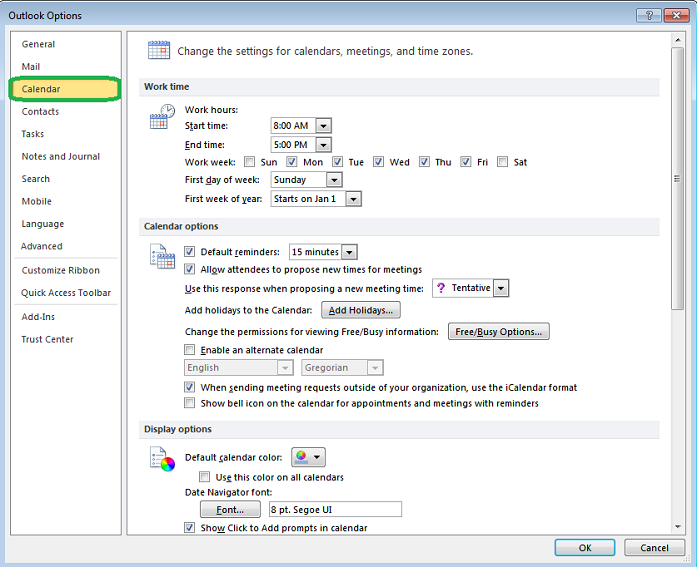Image resolution: width=697 pixels, height=567 pixels.
Task: Uncheck the Thu work week checkbox
Action: tap(424, 162)
